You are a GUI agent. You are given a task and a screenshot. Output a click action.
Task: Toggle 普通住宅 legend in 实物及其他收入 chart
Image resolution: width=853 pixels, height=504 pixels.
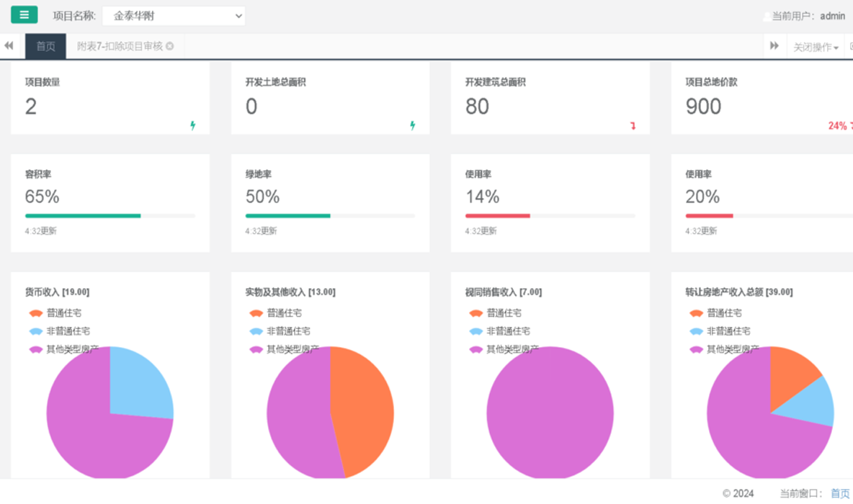[x=275, y=312]
